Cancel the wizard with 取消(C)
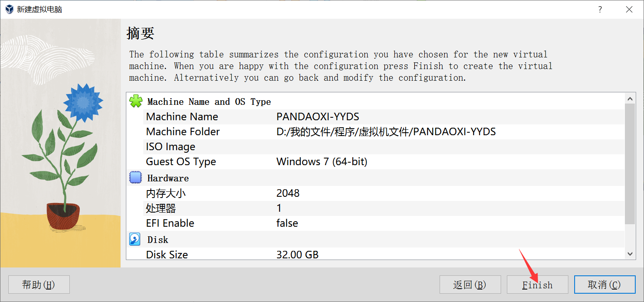The image size is (644, 302). point(605,285)
